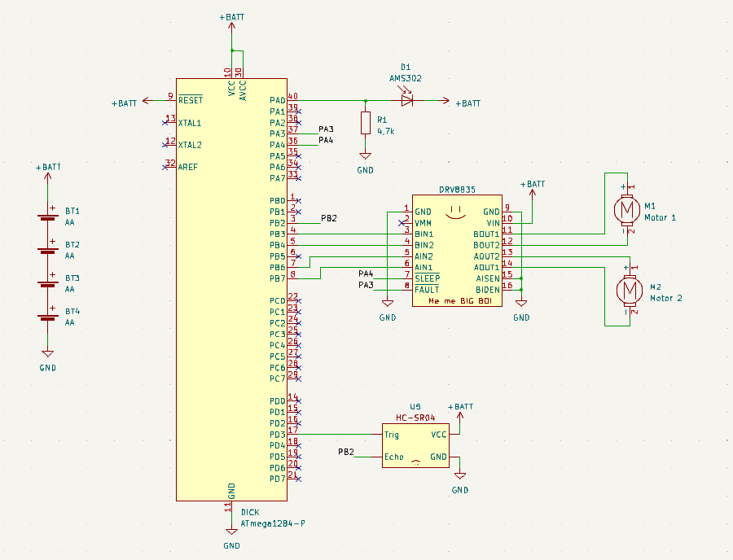Click the D1 AM5302 photodiode symbol
The width and height of the screenshot is (733, 560).
[x=407, y=100]
